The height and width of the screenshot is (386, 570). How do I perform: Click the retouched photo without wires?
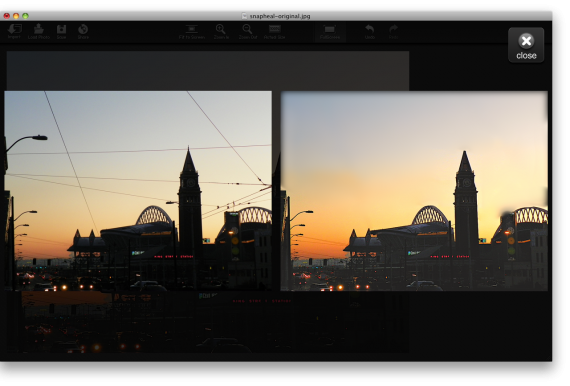point(414,191)
